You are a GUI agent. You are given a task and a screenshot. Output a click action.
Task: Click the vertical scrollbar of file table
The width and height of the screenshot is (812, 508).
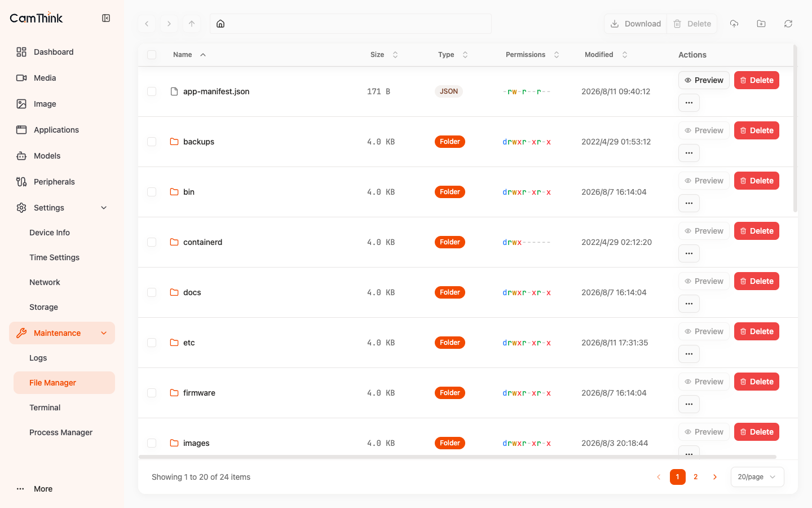tap(795, 128)
